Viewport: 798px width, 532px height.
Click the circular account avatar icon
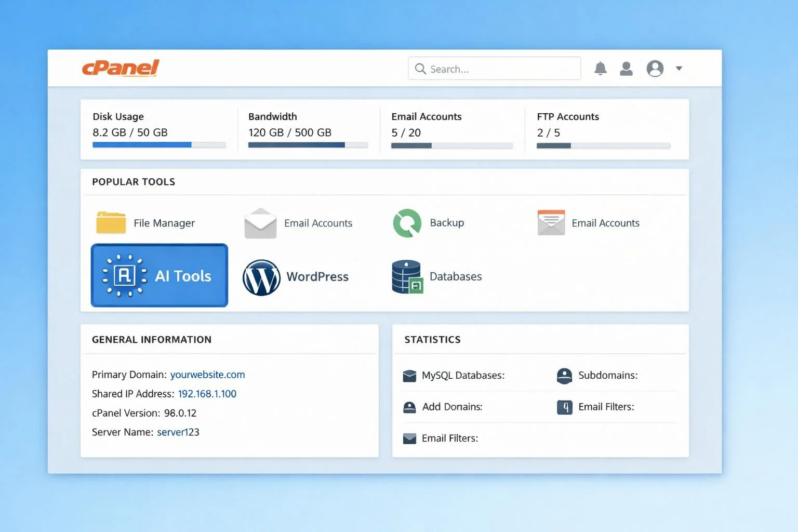tap(655, 68)
